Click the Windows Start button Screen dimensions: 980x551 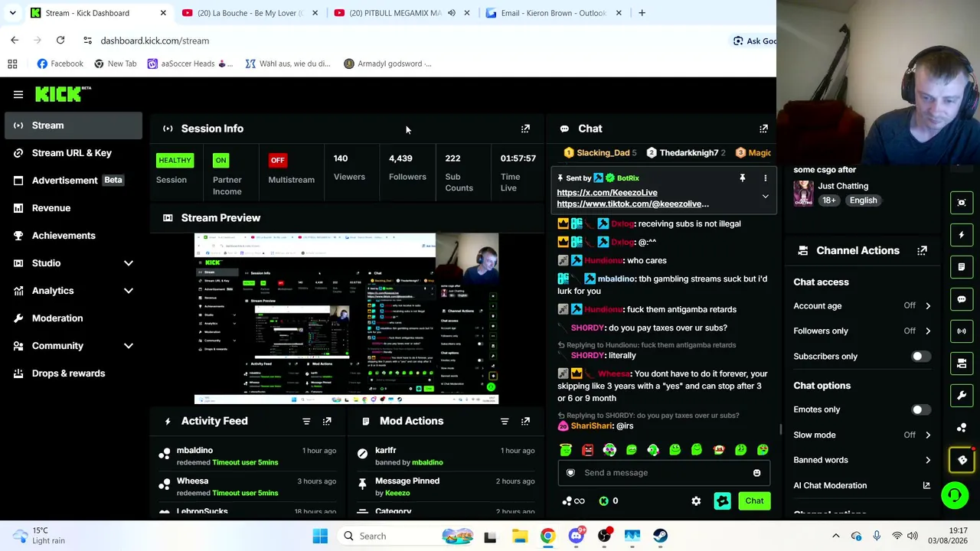(x=320, y=536)
